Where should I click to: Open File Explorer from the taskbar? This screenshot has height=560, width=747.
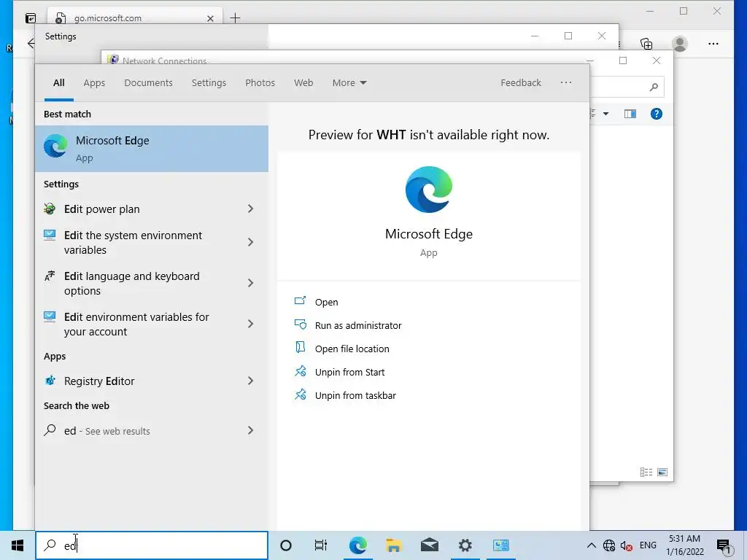click(x=393, y=545)
